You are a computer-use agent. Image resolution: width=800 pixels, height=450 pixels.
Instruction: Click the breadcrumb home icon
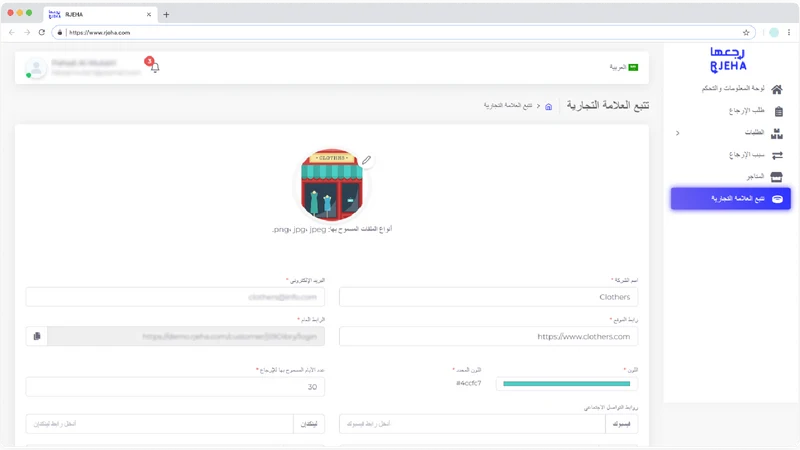[548, 107]
